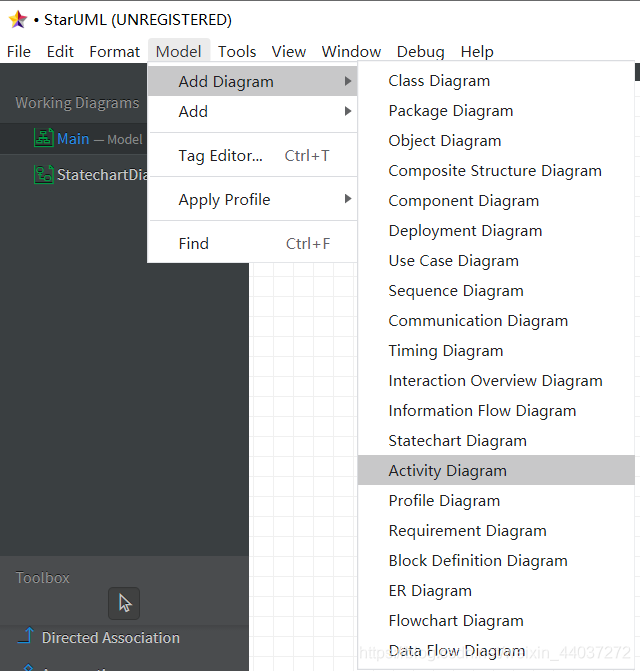Add a Block Definition Diagram
Screen dimensions: 640x671
(496, 561)
